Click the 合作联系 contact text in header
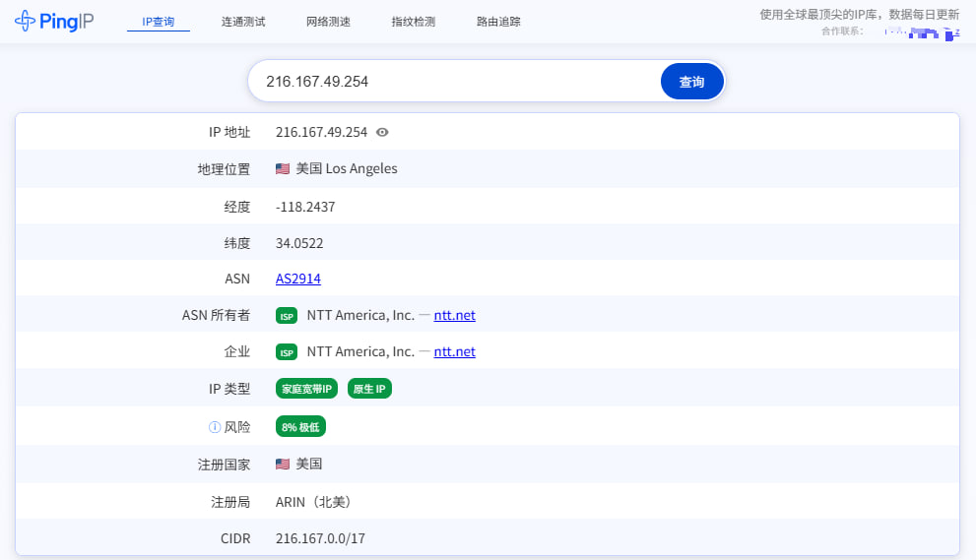This screenshot has height=560, width=976. click(842, 31)
